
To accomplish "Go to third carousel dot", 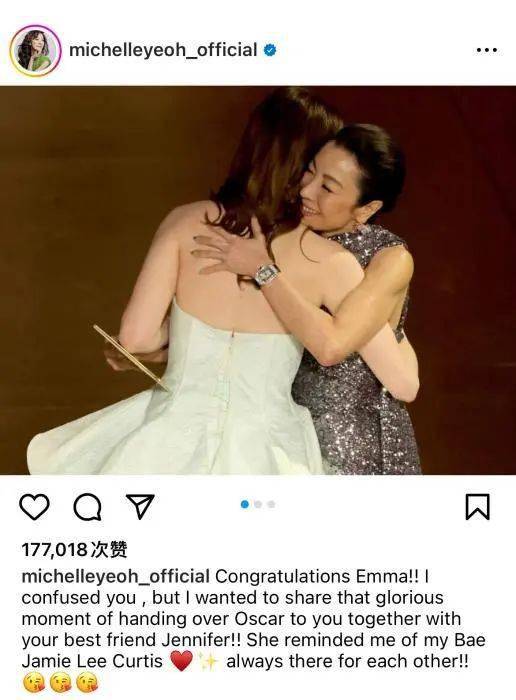I will tap(271, 504).
